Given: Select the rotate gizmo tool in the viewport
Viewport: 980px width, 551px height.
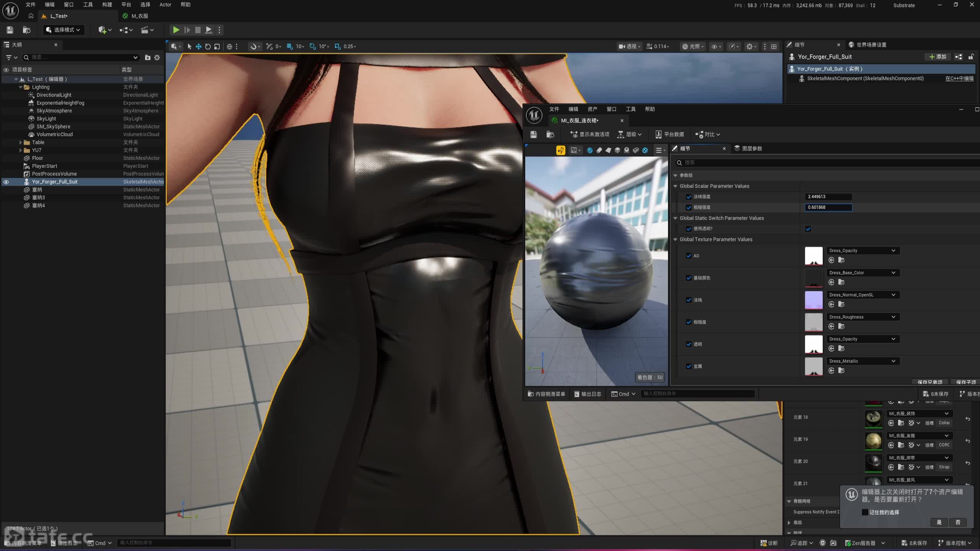Looking at the screenshot, I should point(208,46).
